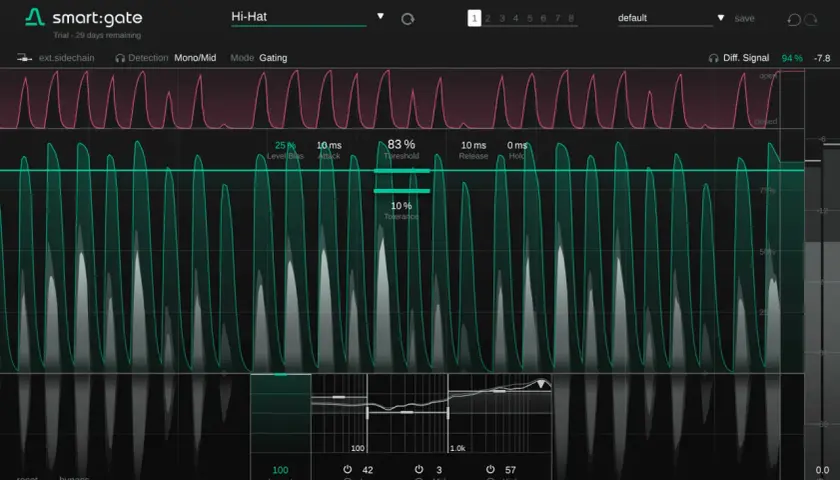The height and width of the screenshot is (480, 840).
Task: Toggle power for the band valued 3
Action: [419, 469]
